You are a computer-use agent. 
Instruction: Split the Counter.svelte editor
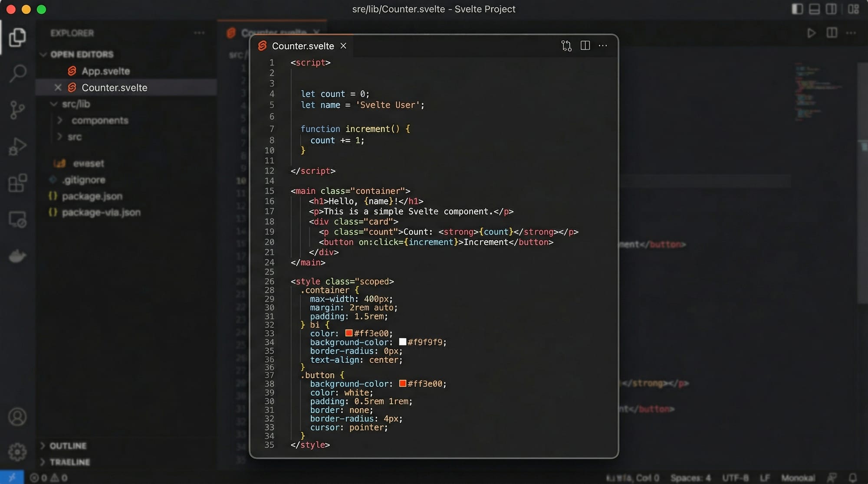pyautogui.click(x=585, y=46)
